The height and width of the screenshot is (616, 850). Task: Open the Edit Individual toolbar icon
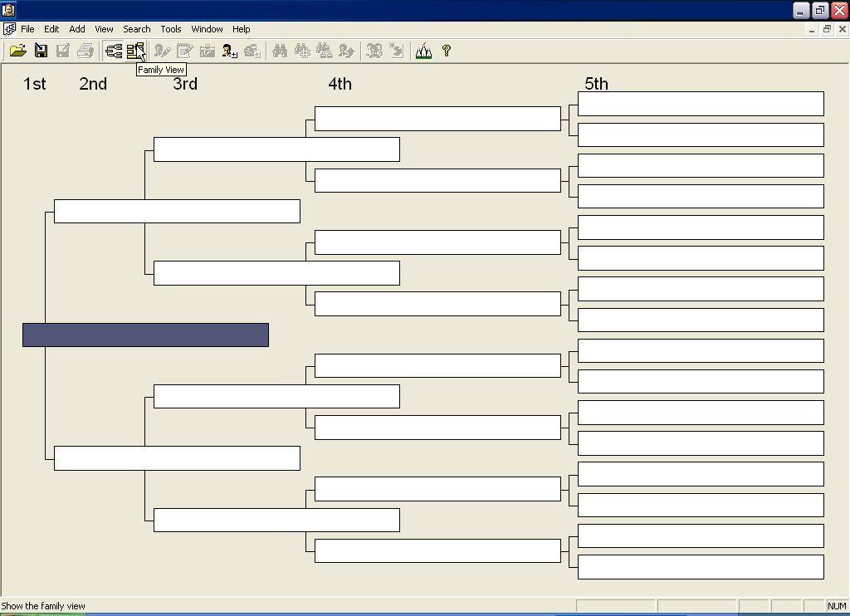(161, 51)
